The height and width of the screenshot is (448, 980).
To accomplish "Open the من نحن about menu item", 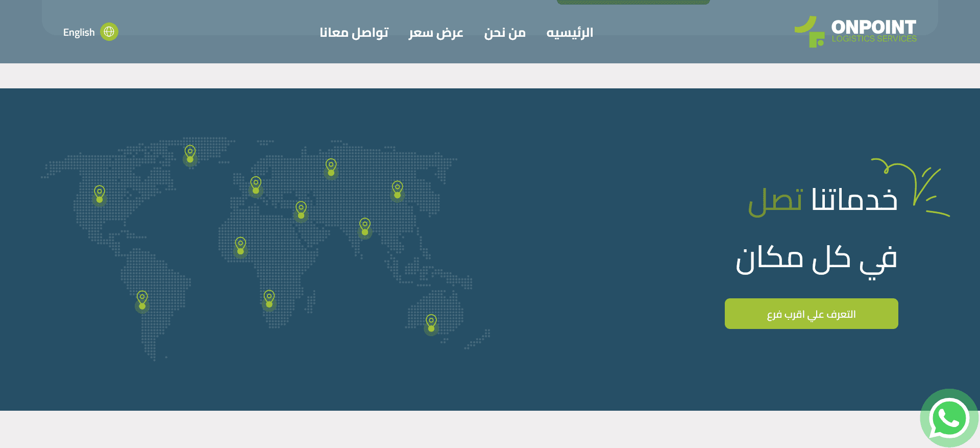I will coord(505,33).
